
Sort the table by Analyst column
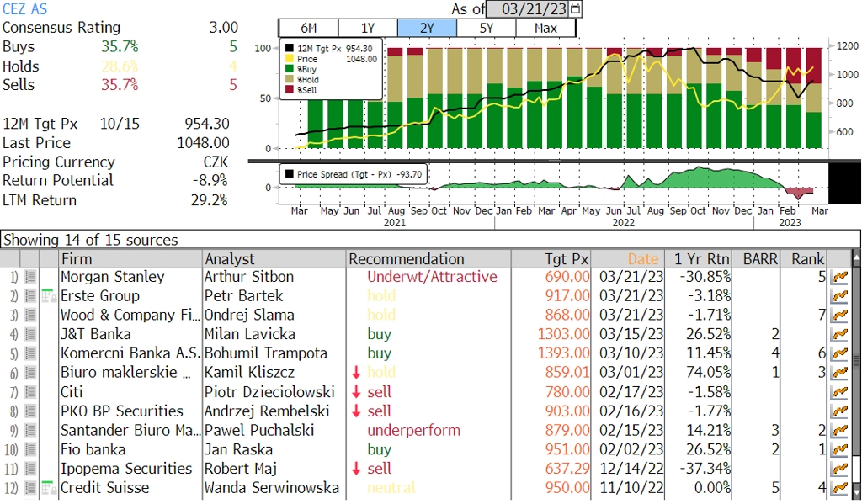pyautogui.click(x=274, y=259)
